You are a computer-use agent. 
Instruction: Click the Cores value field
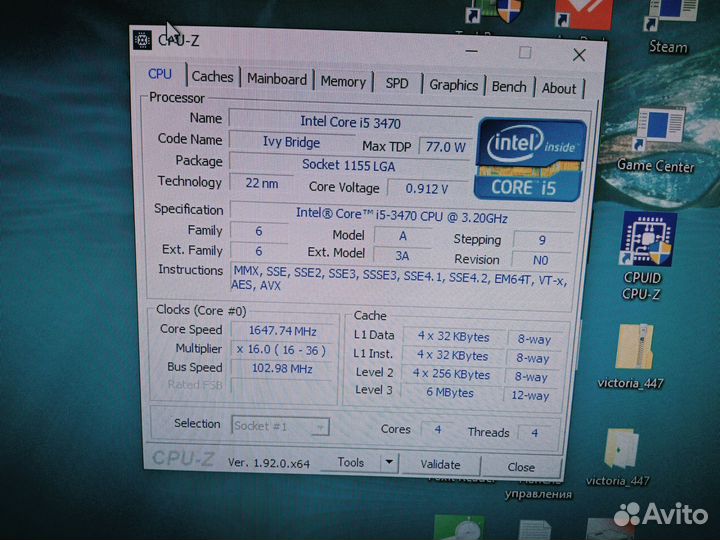pos(438,430)
